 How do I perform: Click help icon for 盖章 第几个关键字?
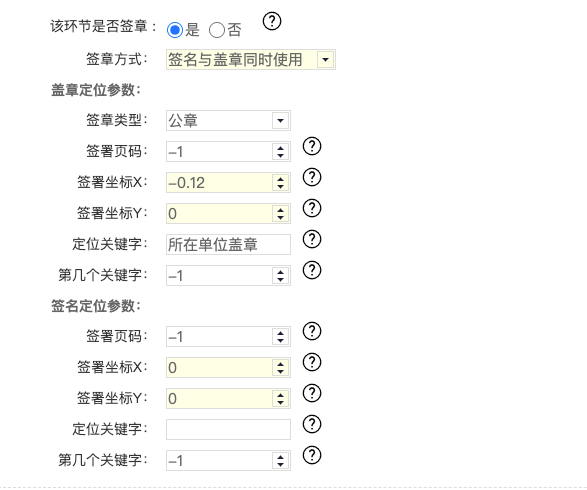(312, 270)
